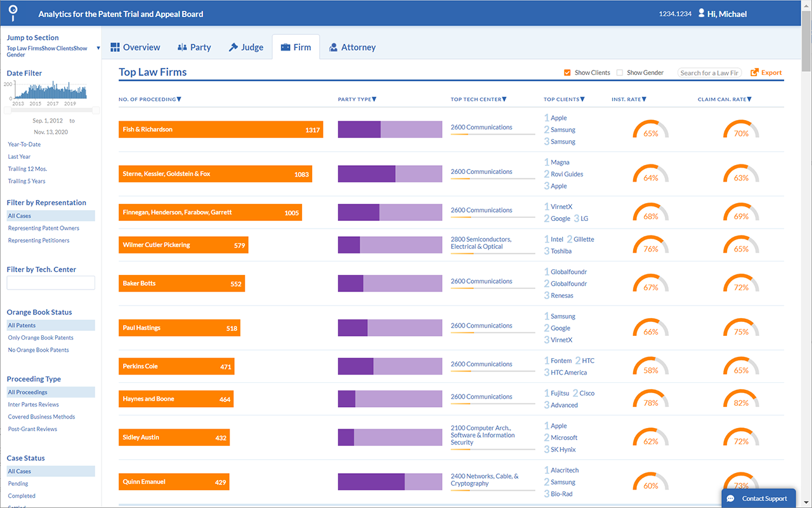Click the Fish & Richardson bar

(x=221, y=130)
